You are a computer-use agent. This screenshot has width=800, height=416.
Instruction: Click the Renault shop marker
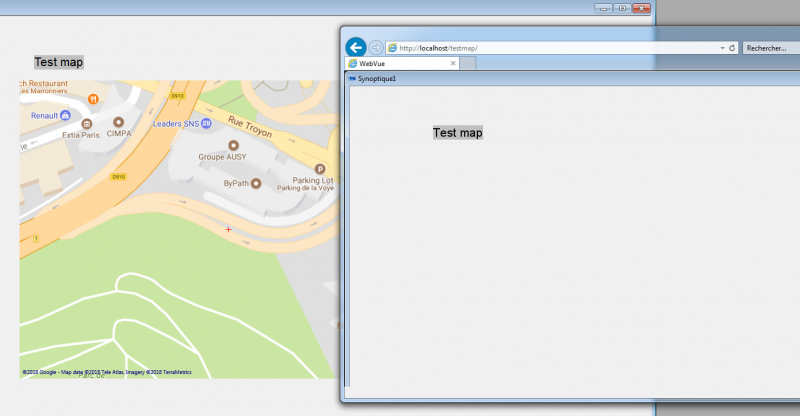click(x=65, y=115)
